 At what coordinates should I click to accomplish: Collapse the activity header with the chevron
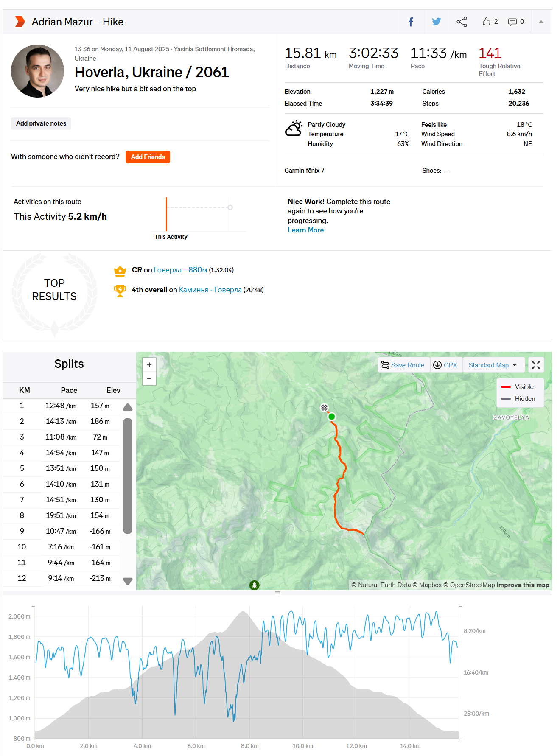[x=540, y=22]
